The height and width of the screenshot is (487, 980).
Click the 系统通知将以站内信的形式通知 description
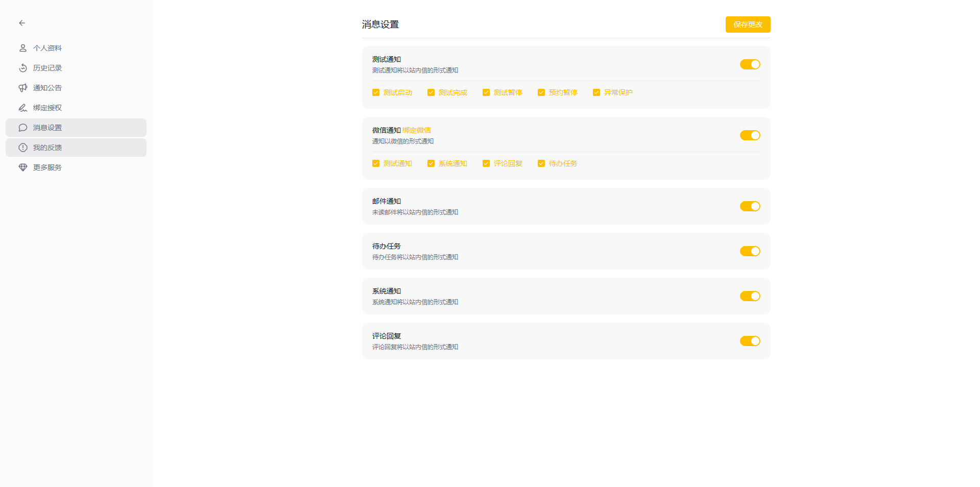pos(415,302)
